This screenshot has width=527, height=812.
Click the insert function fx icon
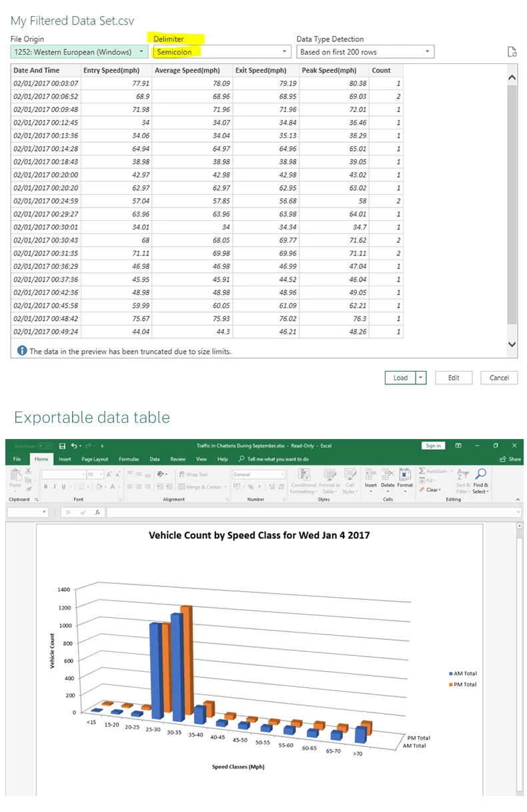(97, 512)
